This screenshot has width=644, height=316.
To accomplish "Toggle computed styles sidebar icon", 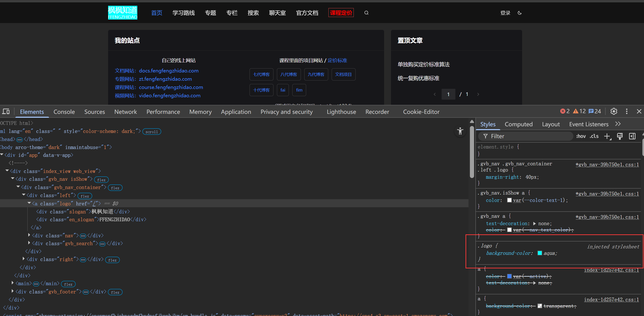I will point(632,136).
